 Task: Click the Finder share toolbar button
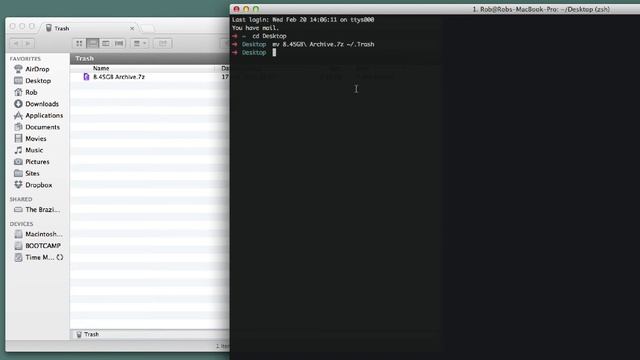tap(163, 43)
